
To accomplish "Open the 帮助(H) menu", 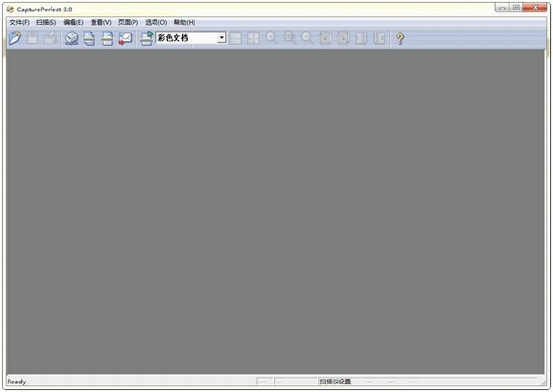I will (184, 22).
